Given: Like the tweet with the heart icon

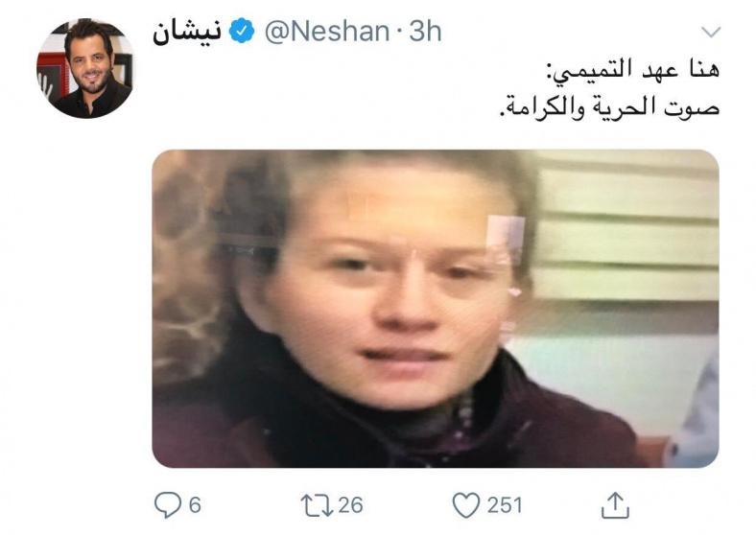Looking at the screenshot, I should (x=465, y=505).
